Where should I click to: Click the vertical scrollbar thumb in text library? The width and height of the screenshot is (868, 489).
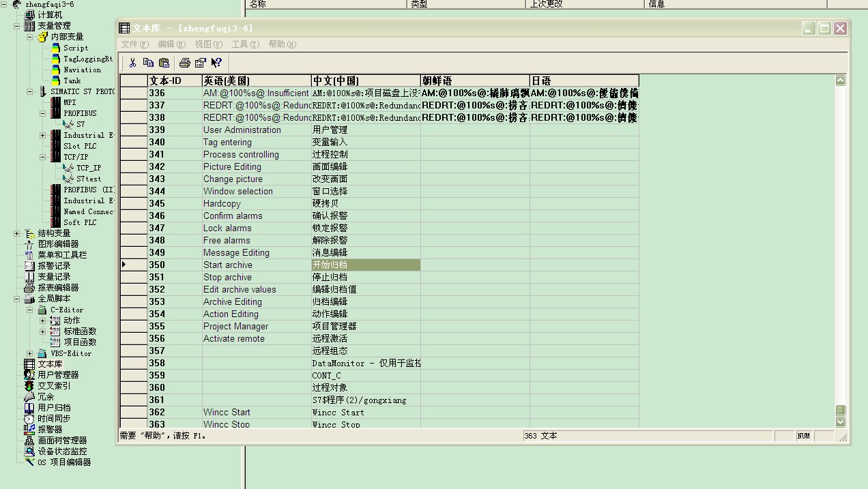(x=841, y=410)
